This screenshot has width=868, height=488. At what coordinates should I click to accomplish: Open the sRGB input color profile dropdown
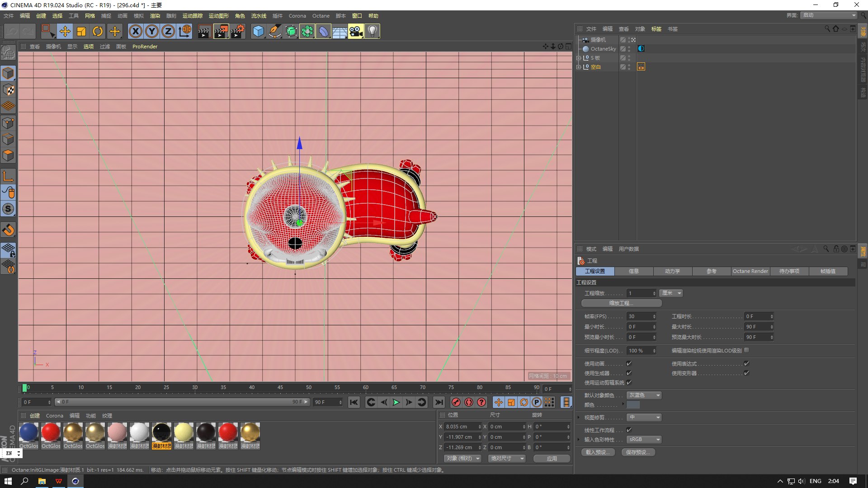(x=644, y=440)
